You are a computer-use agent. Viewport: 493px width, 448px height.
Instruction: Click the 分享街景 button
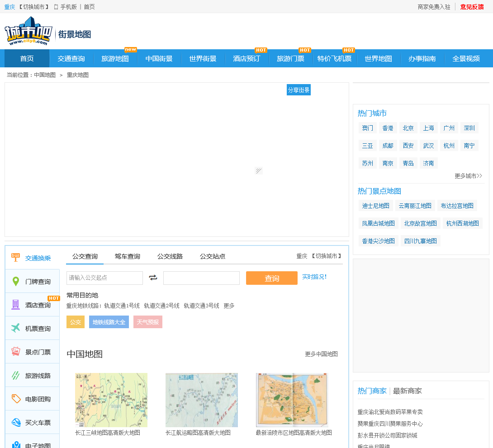click(x=299, y=90)
